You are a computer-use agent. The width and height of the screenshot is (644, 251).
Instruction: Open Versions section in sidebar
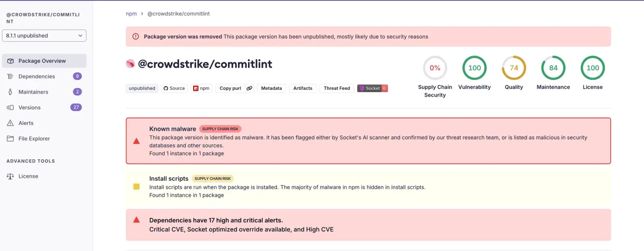point(44,108)
